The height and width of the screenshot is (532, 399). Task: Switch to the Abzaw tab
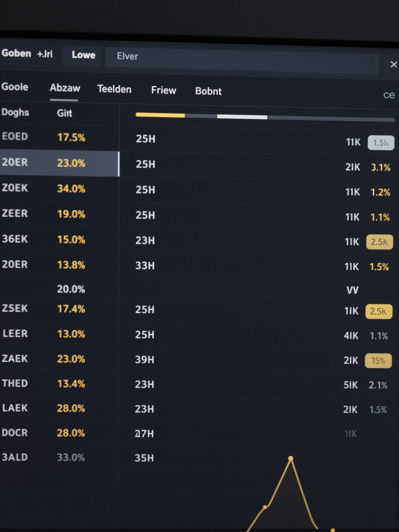click(x=65, y=88)
